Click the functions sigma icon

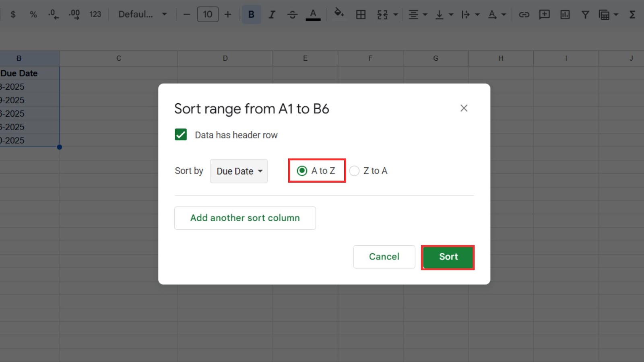pyautogui.click(x=633, y=14)
